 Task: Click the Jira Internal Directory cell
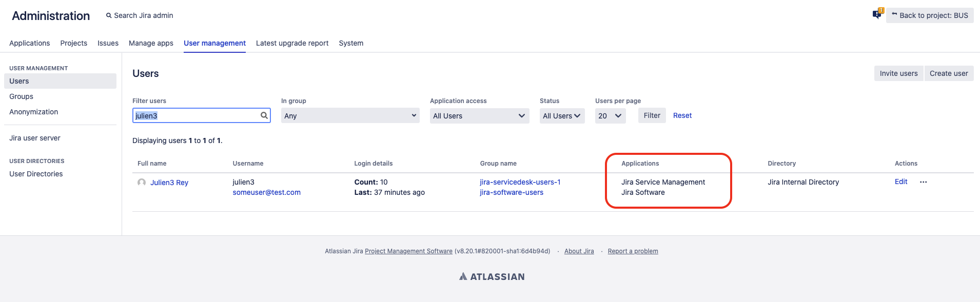(x=803, y=182)
